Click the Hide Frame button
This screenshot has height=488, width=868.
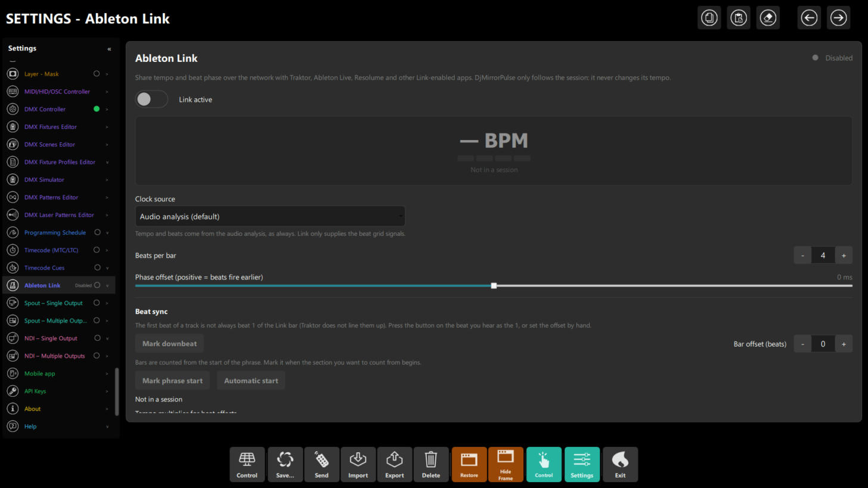click(506, 465)
